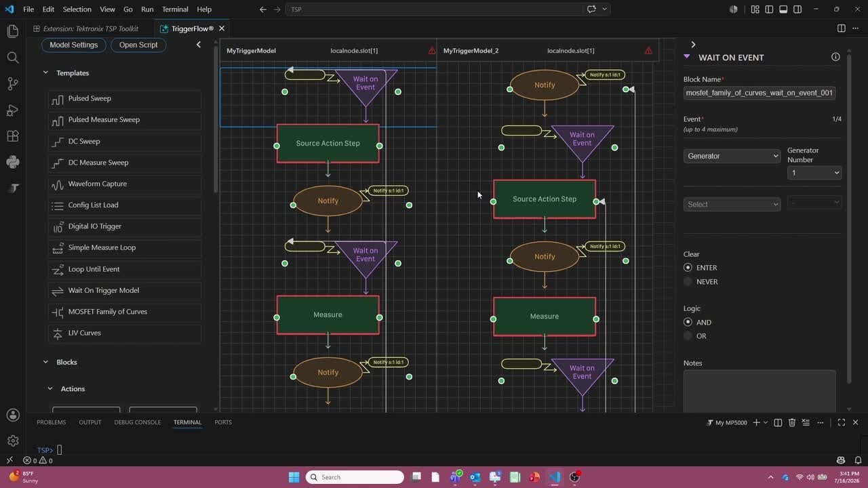Open the Extensions view
The width and height of the screenshot is (868, 488).
[x=12, y=136]
